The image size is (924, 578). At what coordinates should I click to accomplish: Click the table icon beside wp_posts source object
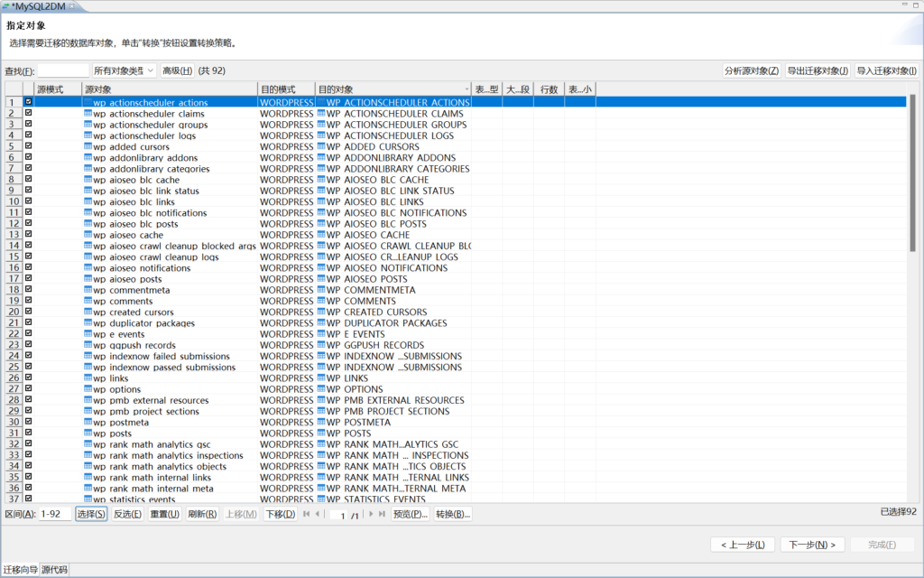(x=88, y=434)
